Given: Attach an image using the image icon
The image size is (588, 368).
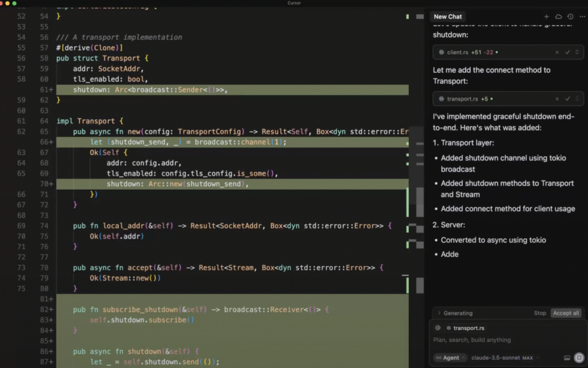Looking at the screenshot, I should click(567, 358).
